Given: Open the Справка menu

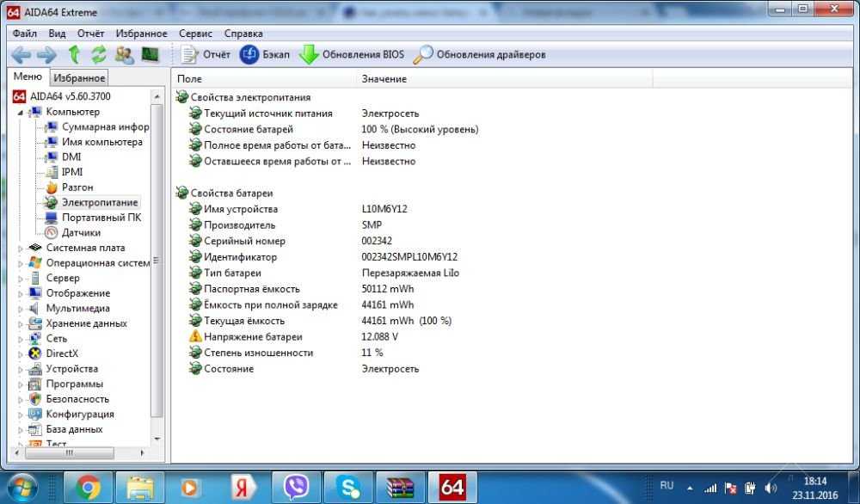Looking at the screenshot, I should (243, 34).
